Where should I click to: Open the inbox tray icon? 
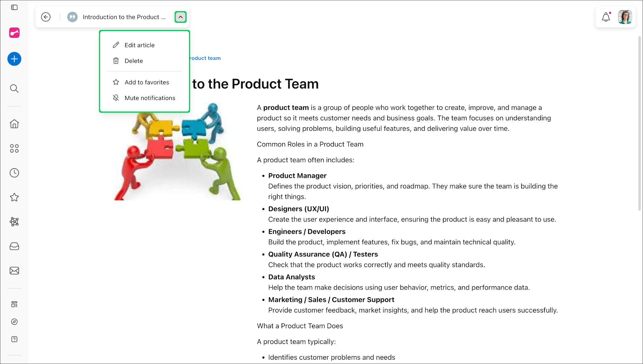(14, 246)
